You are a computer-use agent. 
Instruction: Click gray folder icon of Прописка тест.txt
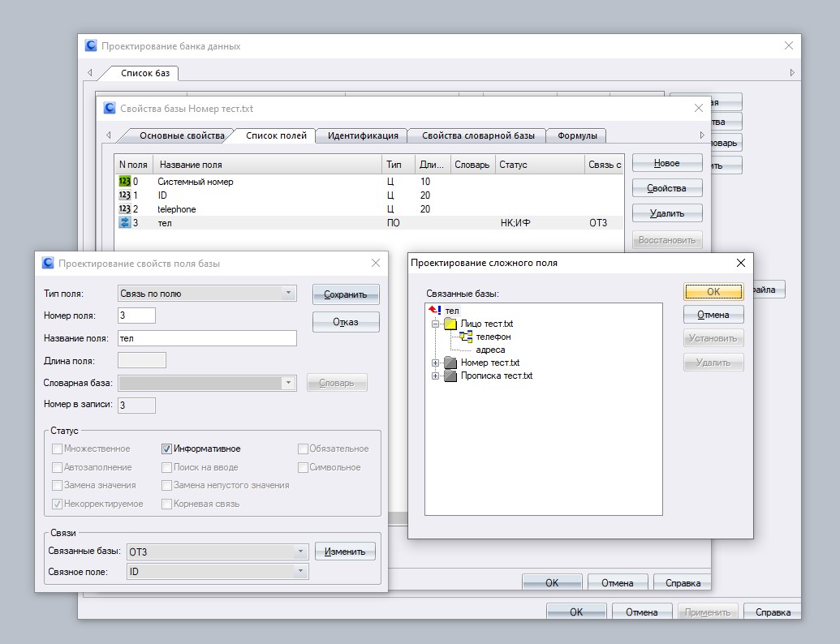click(450, 376)
